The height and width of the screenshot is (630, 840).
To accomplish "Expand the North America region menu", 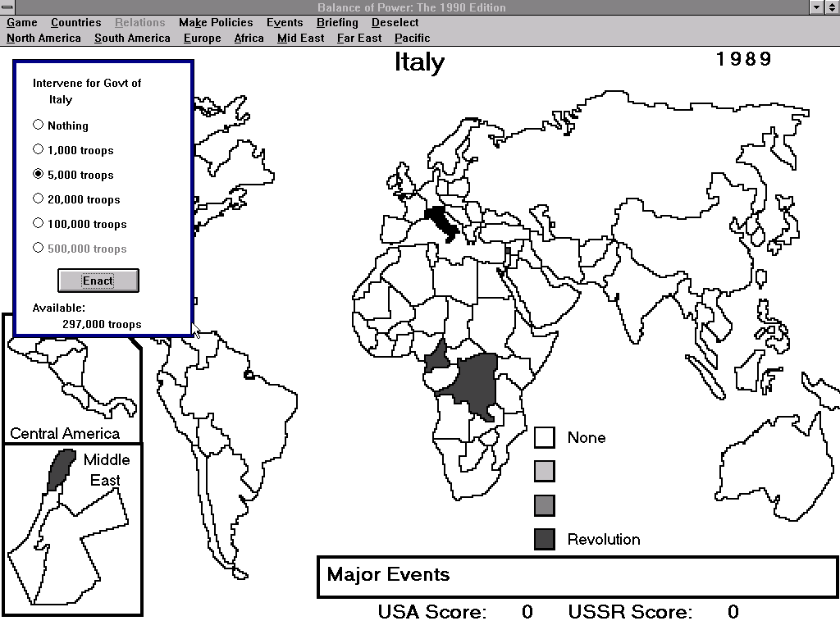I will coord(44,38).
